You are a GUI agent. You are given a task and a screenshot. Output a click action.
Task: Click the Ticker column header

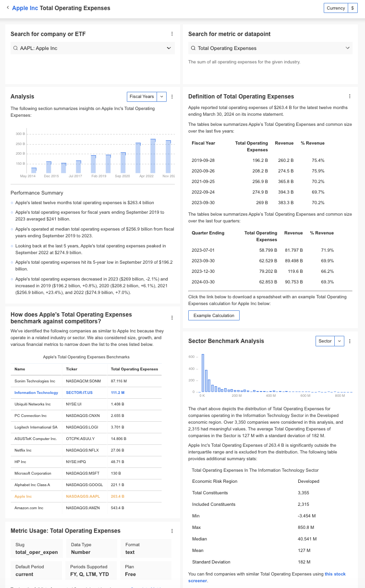72,369
